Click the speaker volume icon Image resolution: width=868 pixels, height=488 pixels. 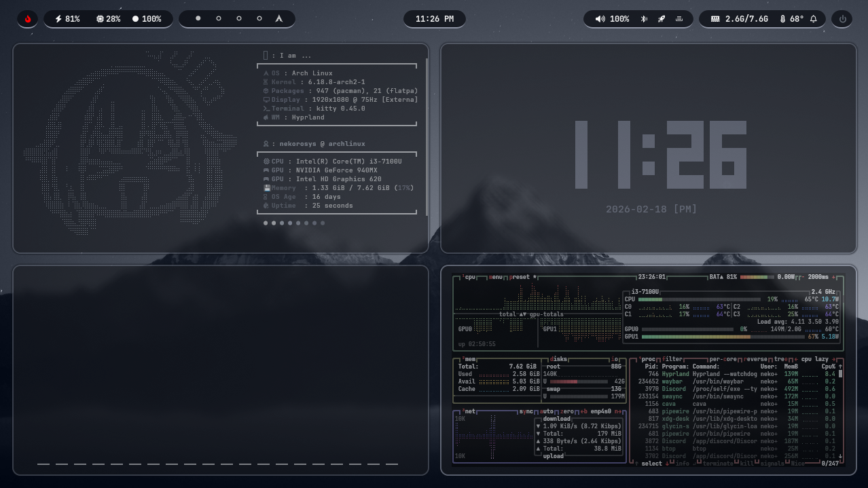tap(600, 19)
